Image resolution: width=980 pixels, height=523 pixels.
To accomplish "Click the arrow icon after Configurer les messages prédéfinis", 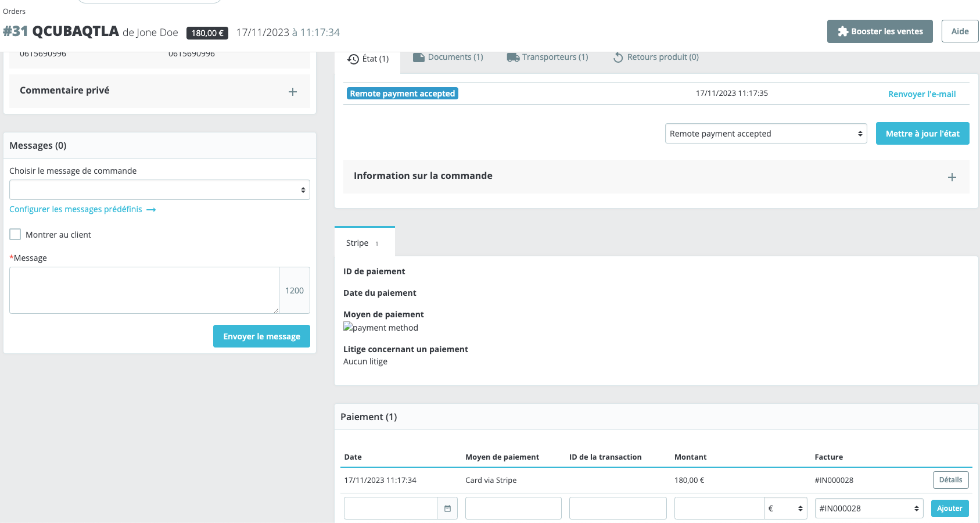I will (151, 210).
